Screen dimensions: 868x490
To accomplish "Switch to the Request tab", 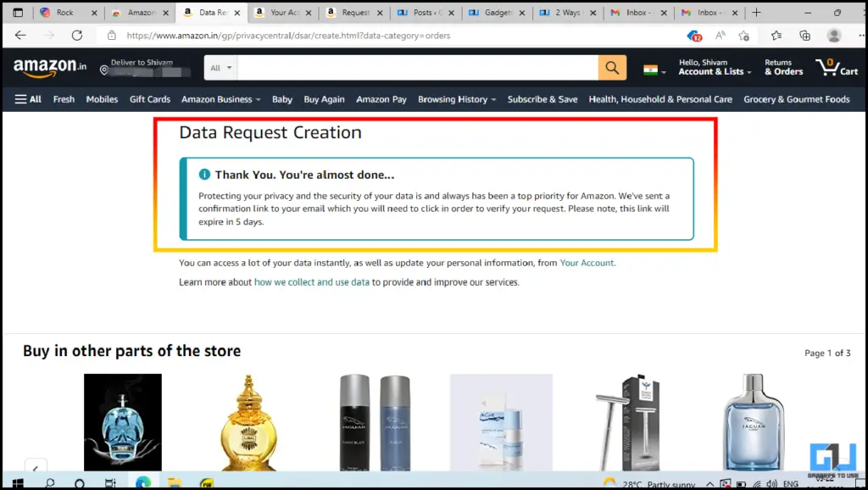I will point(354,12).
